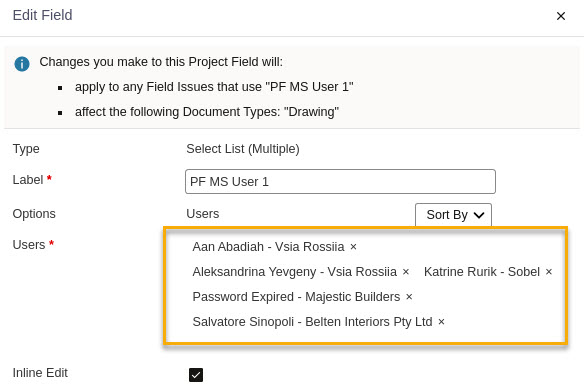
Task: Select the Salvatore Sinopoli - Belten Interiors tag
Action: 312,322
